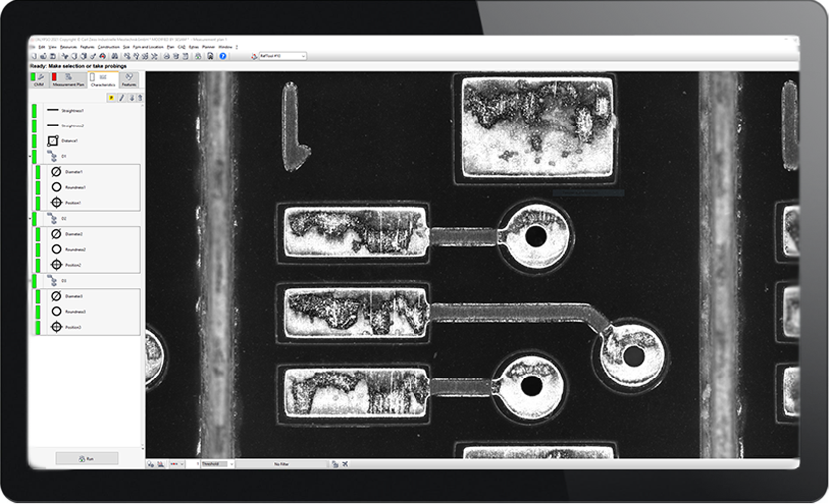Viewport: 829px width, 504px height.
Task: Click the No Filter button
Action: (x=280, y=464)
